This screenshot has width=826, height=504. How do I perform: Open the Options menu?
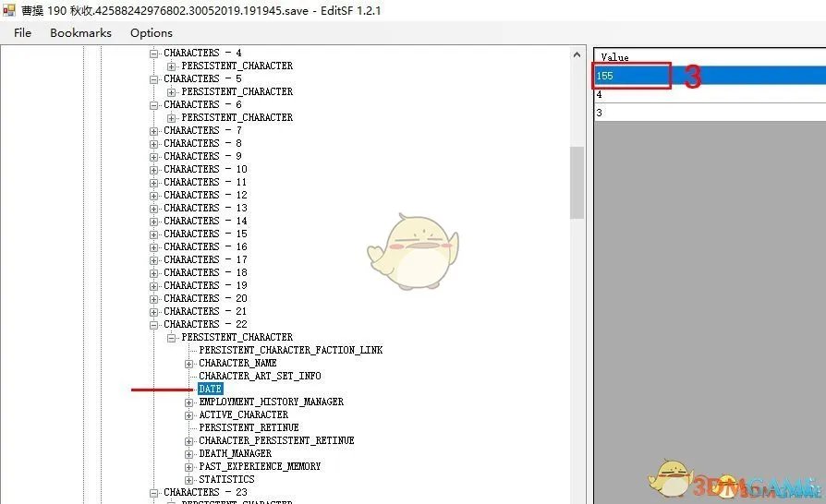[x=151, y=32]
